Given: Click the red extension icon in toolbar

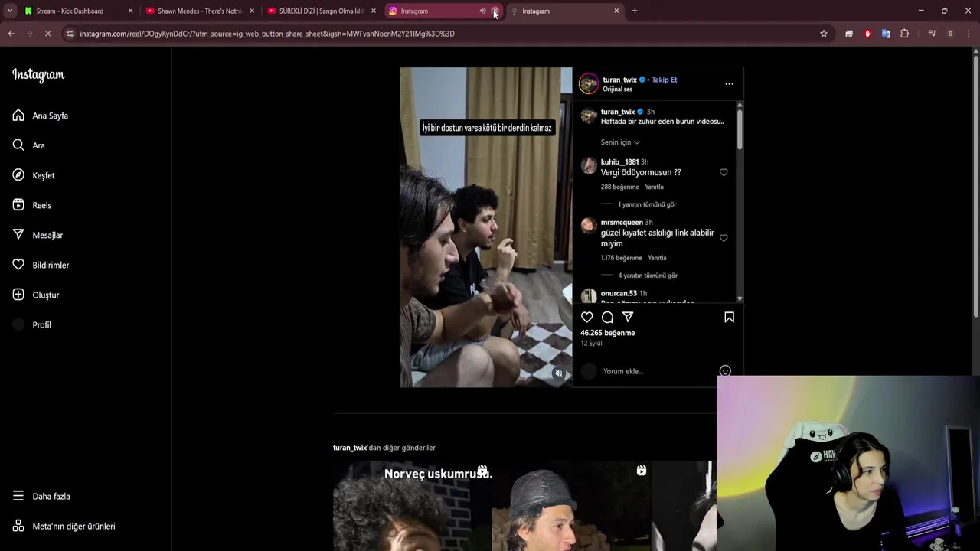Looking at the screenshot, I should 867,34.
